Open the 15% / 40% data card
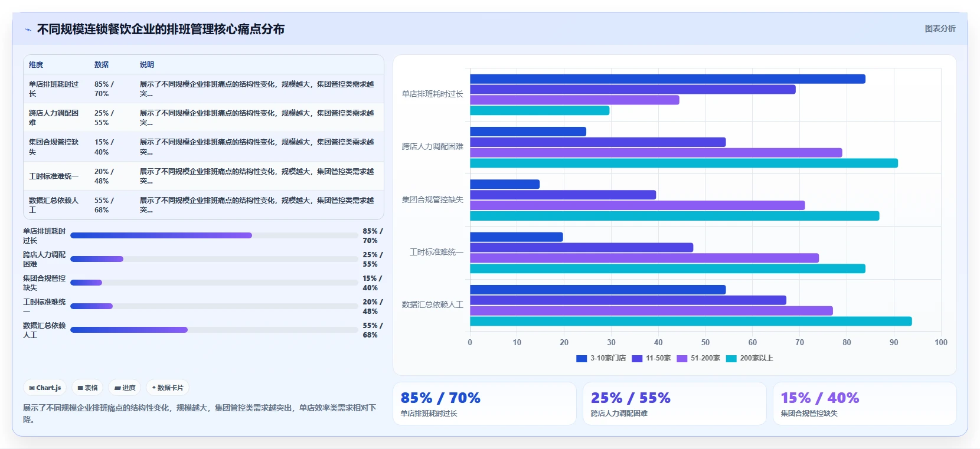The height and width of the screenshot is (449, 980). [x=865, y=404]
